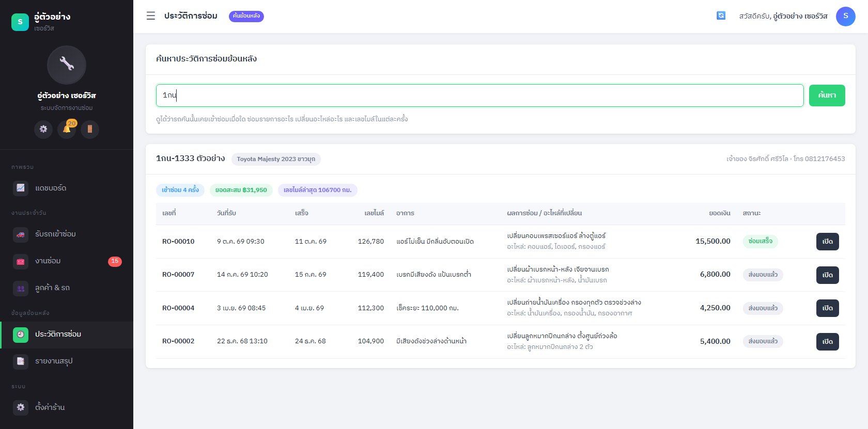Open ลูกค้า & รถ menu item
This screenshot has width=868, height=429.
67,288
